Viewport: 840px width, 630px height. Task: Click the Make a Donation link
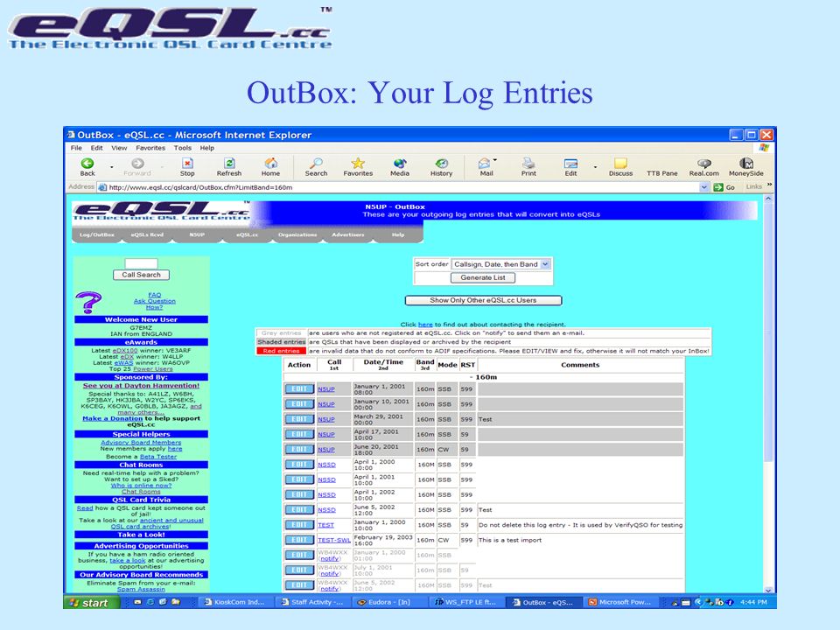(x=113, y=418)
